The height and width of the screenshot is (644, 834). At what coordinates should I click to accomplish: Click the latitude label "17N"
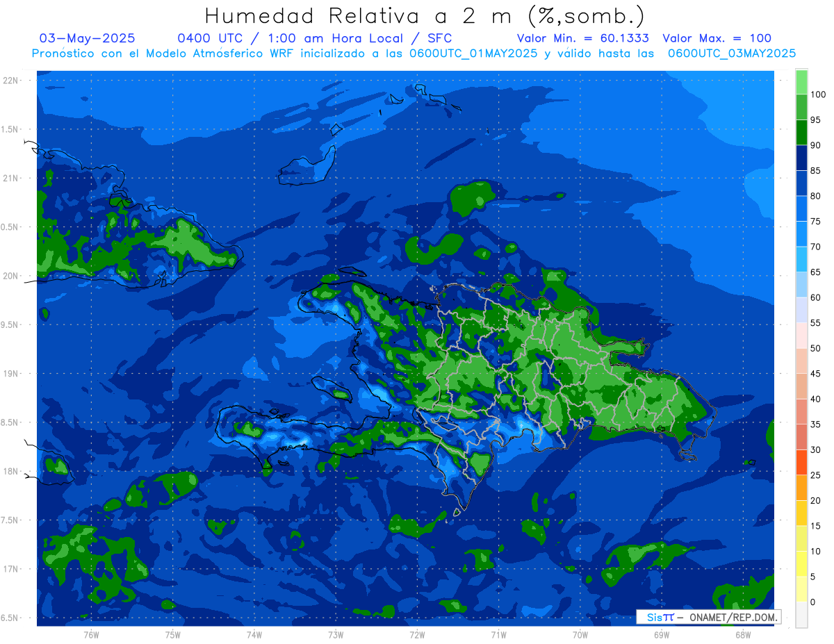point(10,569)
